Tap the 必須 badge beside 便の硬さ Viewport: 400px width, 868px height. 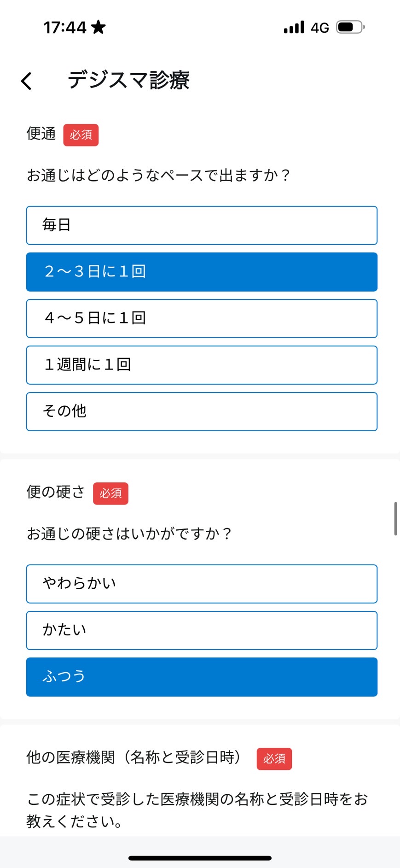pos(111,493)
